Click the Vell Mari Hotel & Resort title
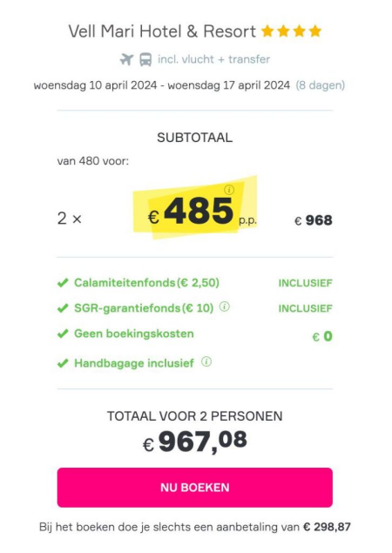This screenshot has height=553, width=392. tap(162, 31)
